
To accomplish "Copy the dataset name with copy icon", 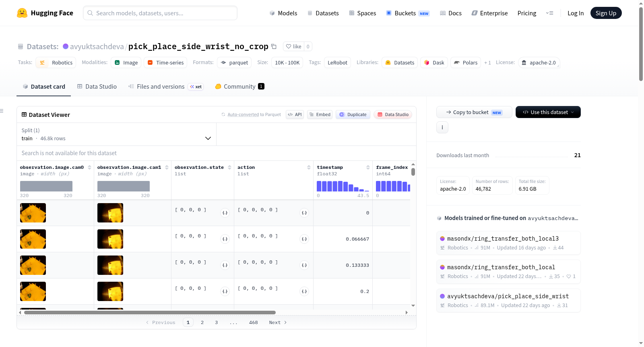I will pyautogui.click(x=274, y=46).
